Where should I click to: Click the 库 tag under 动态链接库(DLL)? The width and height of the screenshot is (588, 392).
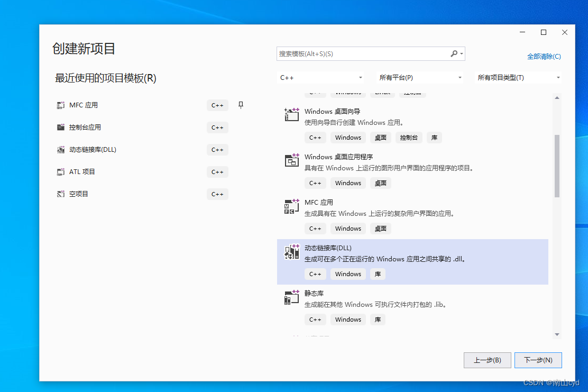[x=378, y=274]
